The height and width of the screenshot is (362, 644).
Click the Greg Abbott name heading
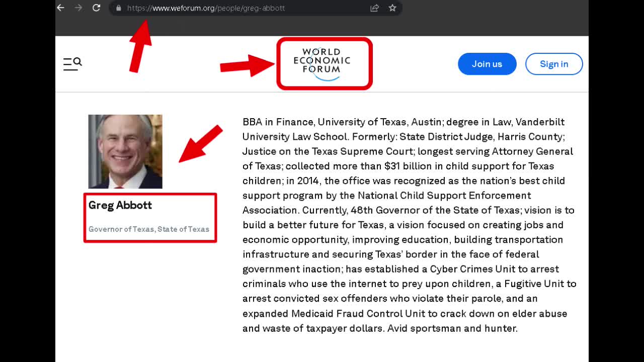pos(120,205)
